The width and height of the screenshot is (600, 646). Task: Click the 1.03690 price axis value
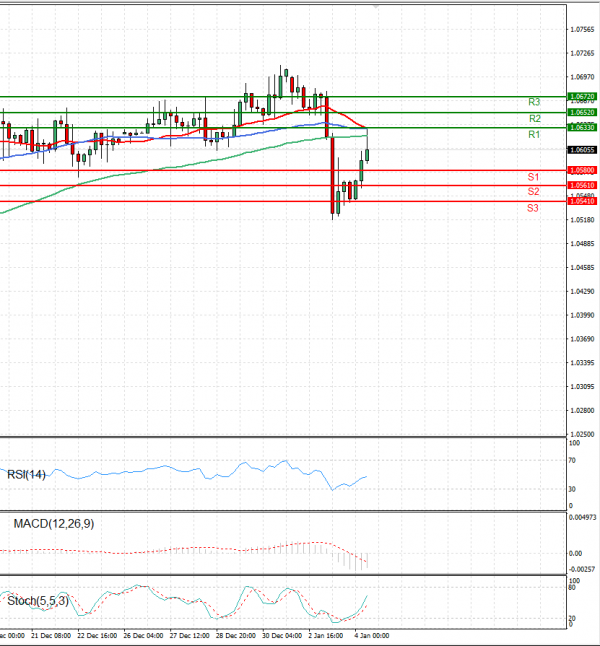pyautogui.click(x=582, y=339)
